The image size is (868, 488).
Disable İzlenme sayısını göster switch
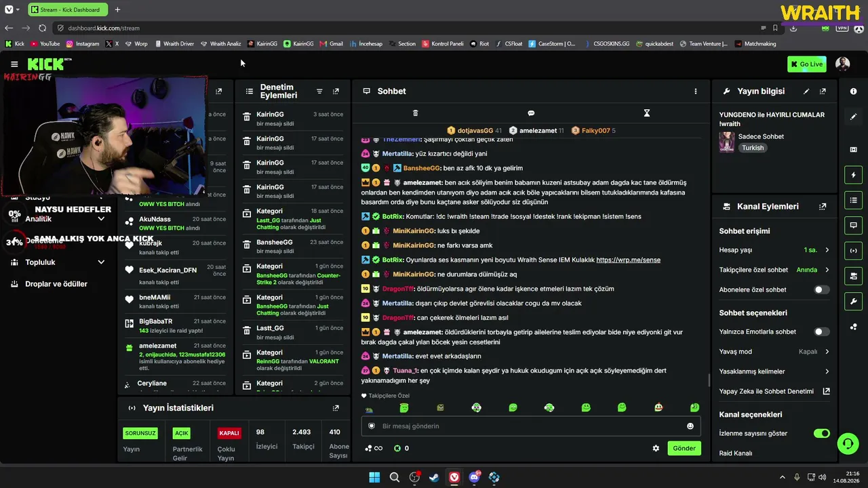pos(821,433)
